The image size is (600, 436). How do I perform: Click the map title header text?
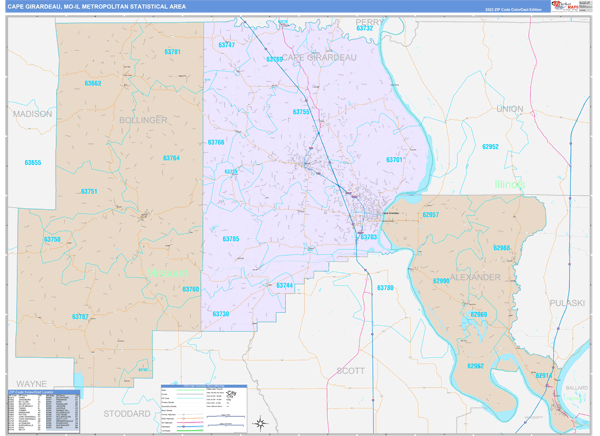tap(97, 7)
